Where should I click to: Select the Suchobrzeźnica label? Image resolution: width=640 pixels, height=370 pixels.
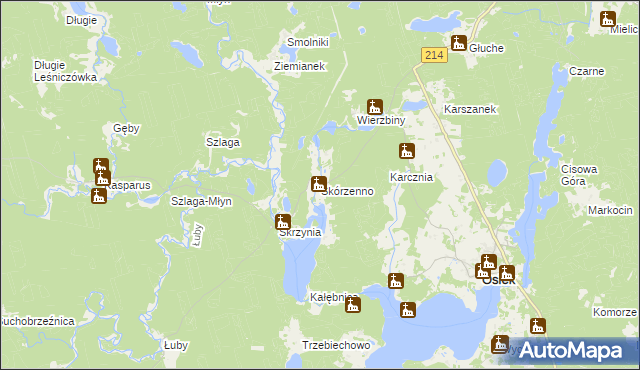[38, 321]
